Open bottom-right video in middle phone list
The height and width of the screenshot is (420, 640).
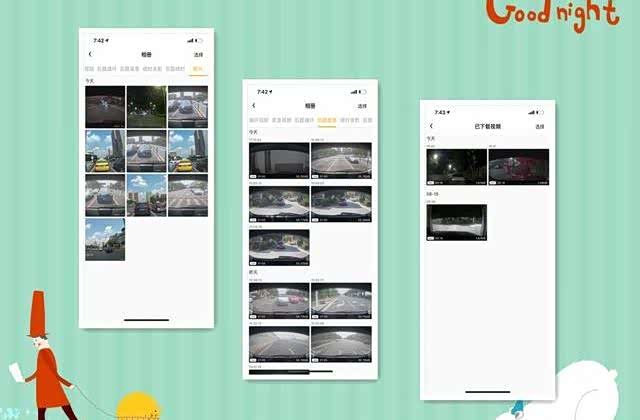click(x=341, y=342)
